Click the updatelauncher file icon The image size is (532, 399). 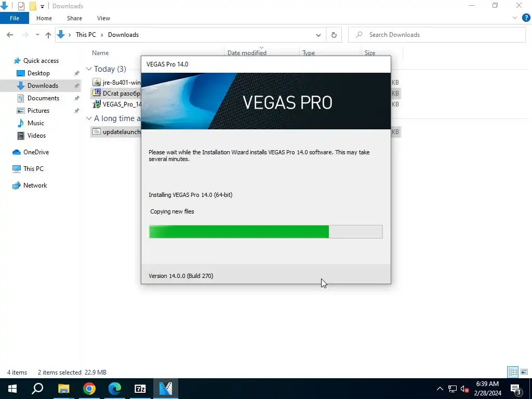[97, 131]
